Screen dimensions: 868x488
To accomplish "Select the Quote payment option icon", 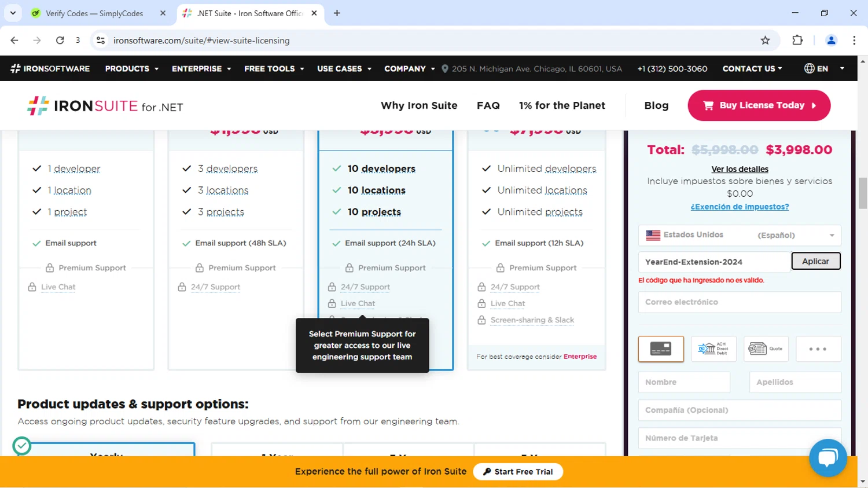I will point(766,349).
